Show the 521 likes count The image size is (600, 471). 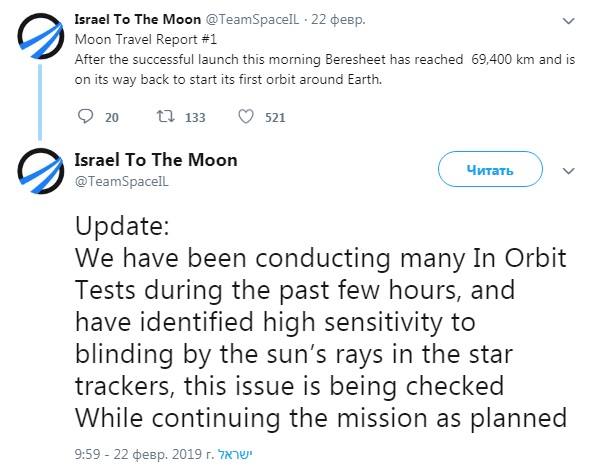pyautogui.click(x=275, y=118)
